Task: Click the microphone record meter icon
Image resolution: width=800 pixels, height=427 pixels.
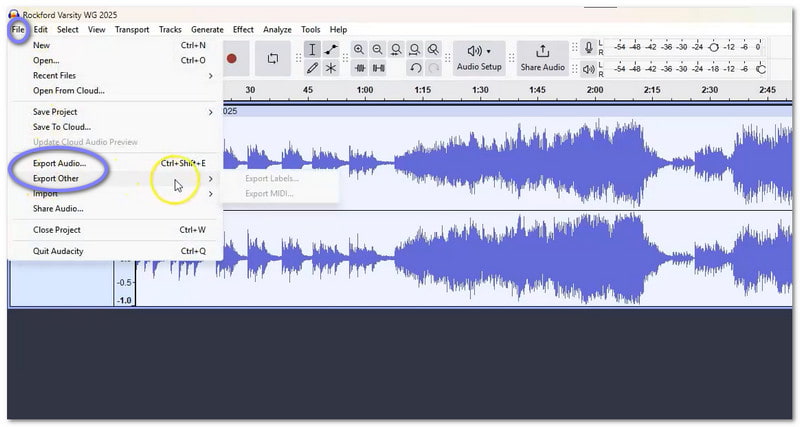Action: (x=589, y=47)
